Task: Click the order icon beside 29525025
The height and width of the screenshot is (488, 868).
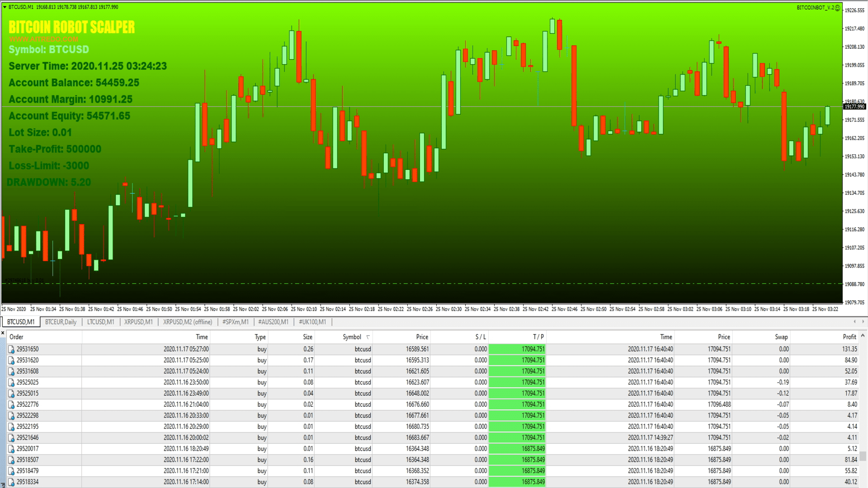Action: pos(11,382)
